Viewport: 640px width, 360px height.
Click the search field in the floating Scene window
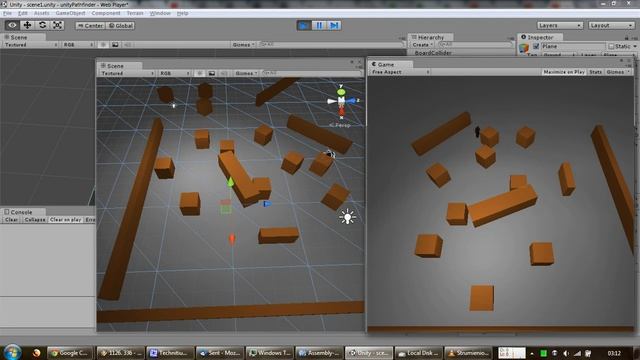tap(311, 73)
